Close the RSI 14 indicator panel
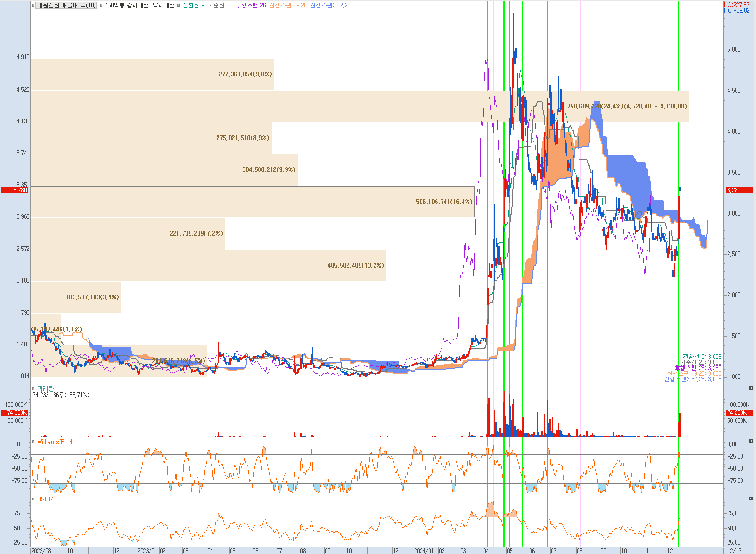 [x=750, y=499]
